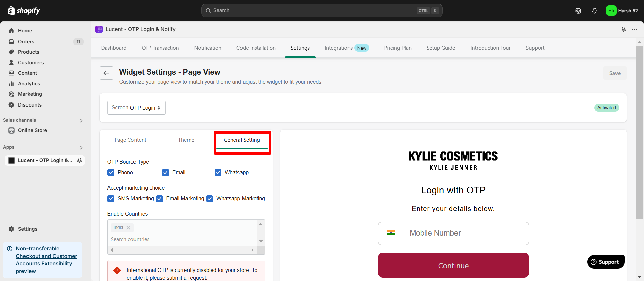644x281 pixels.
Task: Open the Integrations tab
Action: point(347,48)
